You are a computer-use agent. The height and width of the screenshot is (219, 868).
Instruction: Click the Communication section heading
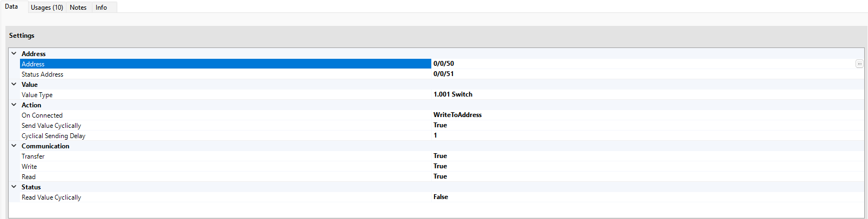(45, 146)
